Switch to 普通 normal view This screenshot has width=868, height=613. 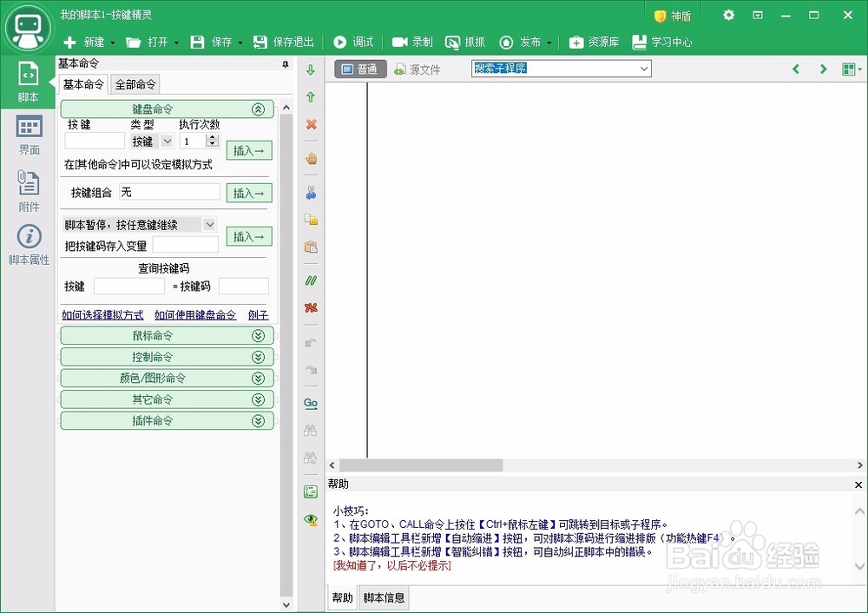(358, 69)
